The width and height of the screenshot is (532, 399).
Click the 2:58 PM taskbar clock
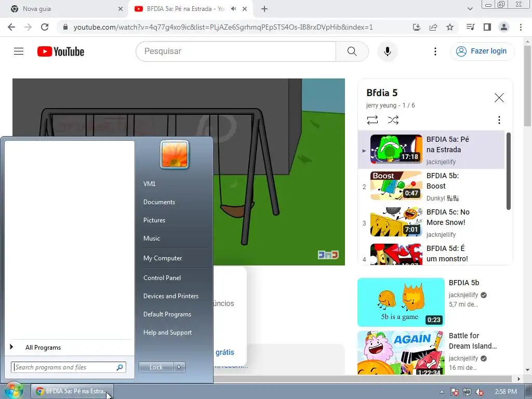coord(506,392)
